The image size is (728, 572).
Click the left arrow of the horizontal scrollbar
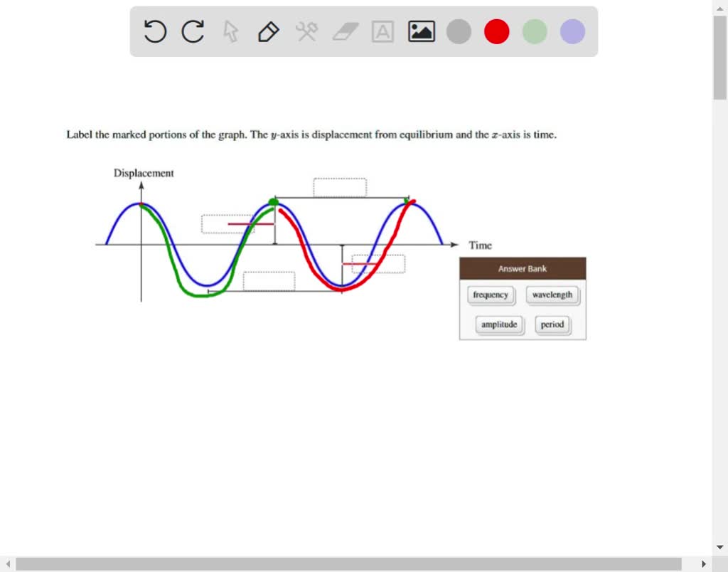click(7, 563)
